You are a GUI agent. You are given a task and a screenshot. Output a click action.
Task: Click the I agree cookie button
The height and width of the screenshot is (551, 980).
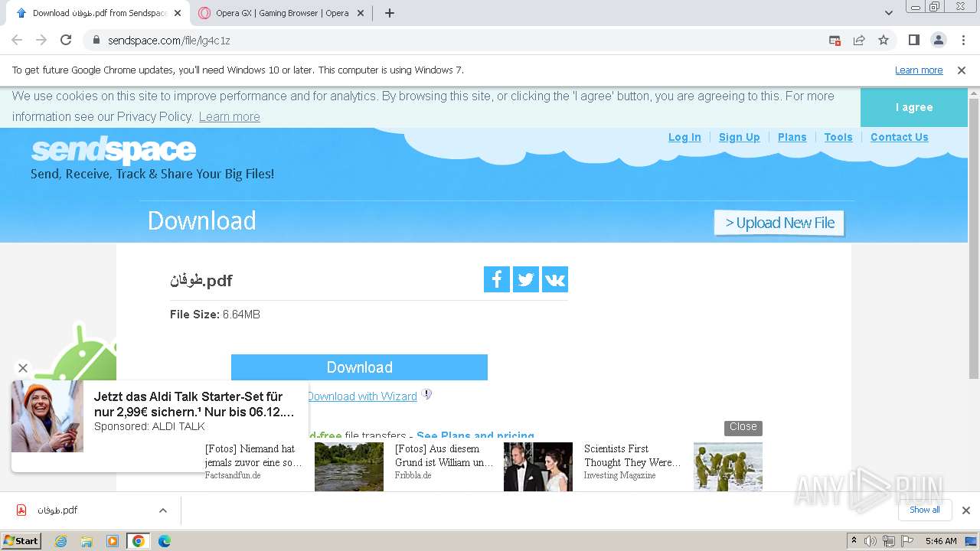(x=914, y=107)
